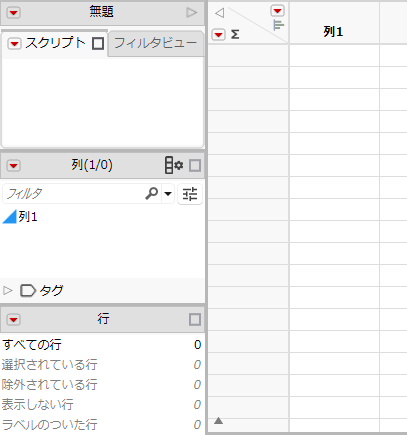Click the column settings gear icon
This screenshot has height=435, width=407.
(x=174, y=165)
